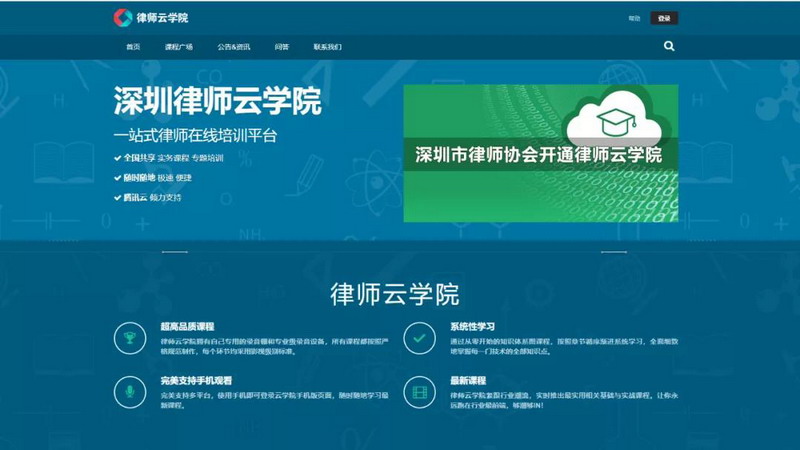Click the microphone icon for 完美支持手机观看
The width and height of the screenshot is (800, 450).
click(x=130, y=392)
